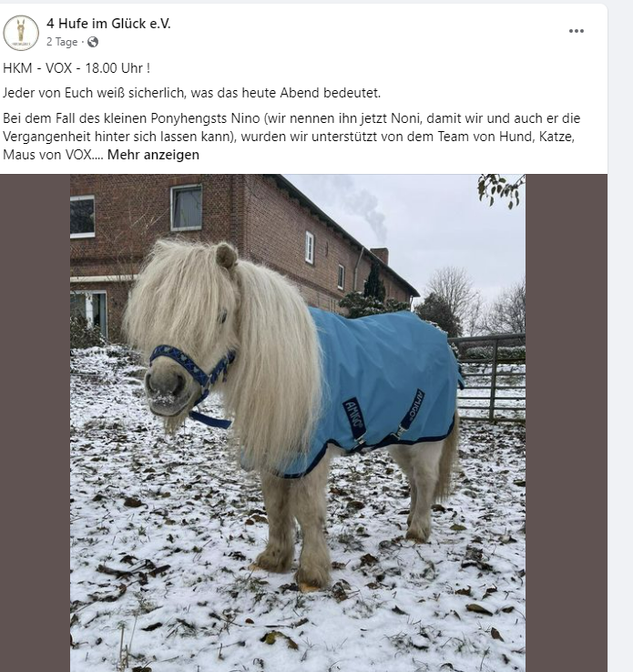Open the three-dot post options menu
633x672 pixels.
[576, 31]
